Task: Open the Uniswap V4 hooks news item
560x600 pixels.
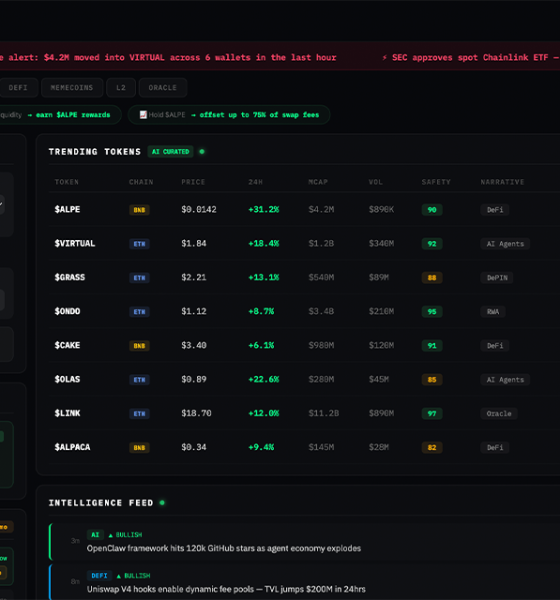Action: [x=305, y=582]
